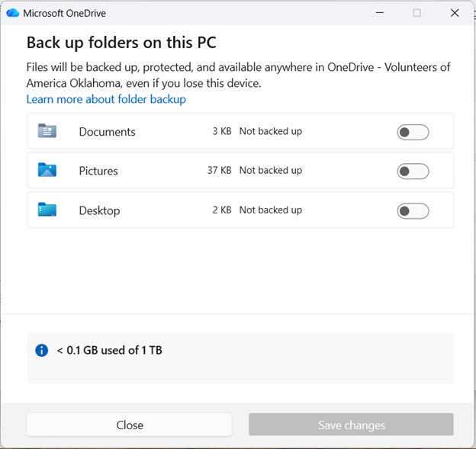Click the Documents Not backed up status
The width and height of the screenshot is (476, 449).
(271, 131)
